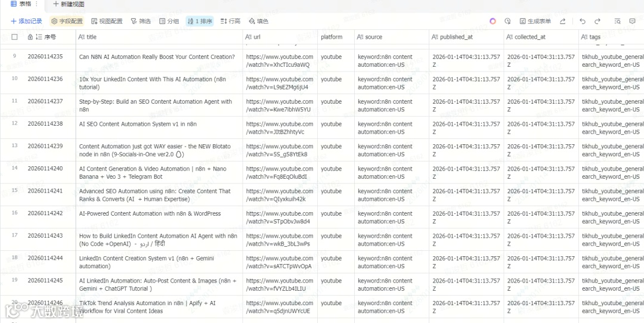Open the 1 排序 sort settings

pyautogui.click(x=200, y=21)
